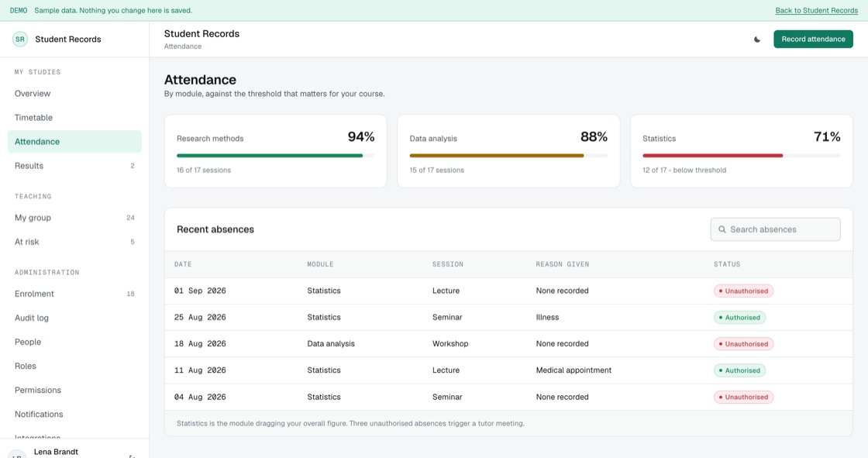Click "Data analysis" in the 18 Aug row

pos(331,344)
